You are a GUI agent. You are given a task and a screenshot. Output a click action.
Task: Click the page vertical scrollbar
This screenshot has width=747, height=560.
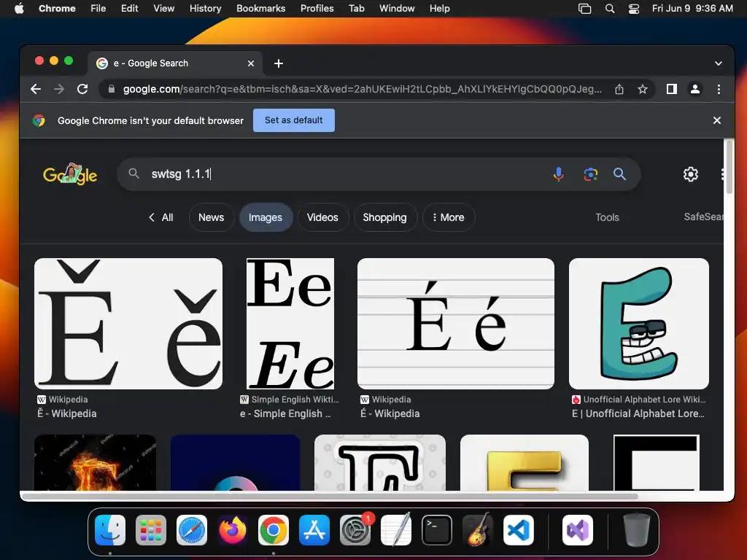(729, 167)
